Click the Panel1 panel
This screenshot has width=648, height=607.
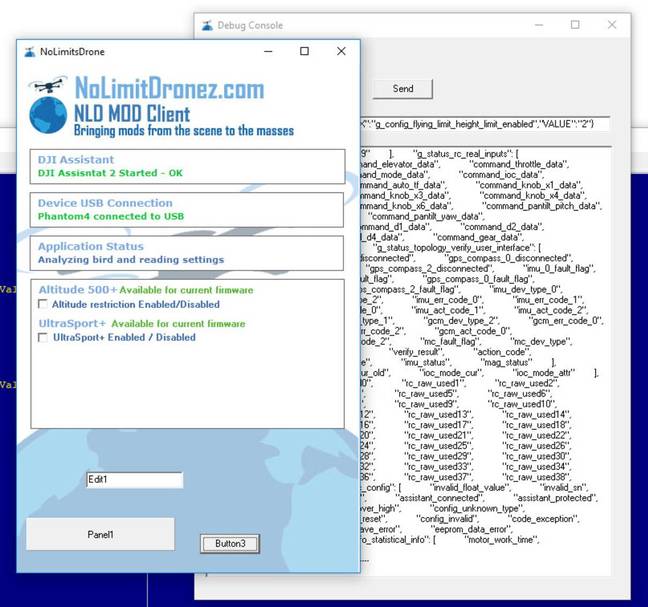pos(100,534)
